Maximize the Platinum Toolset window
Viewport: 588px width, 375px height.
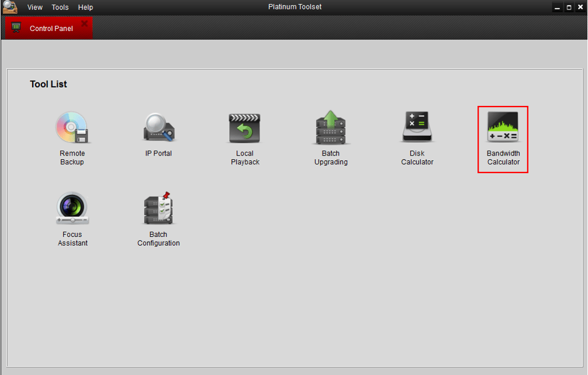[568, 7]
